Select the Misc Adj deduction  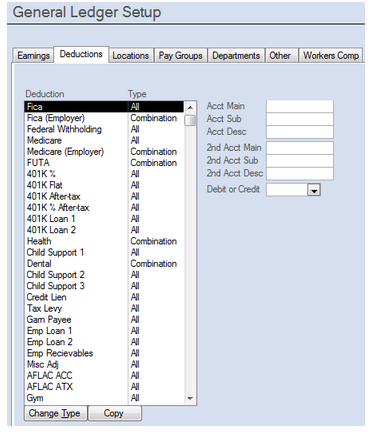pos(104,364)
